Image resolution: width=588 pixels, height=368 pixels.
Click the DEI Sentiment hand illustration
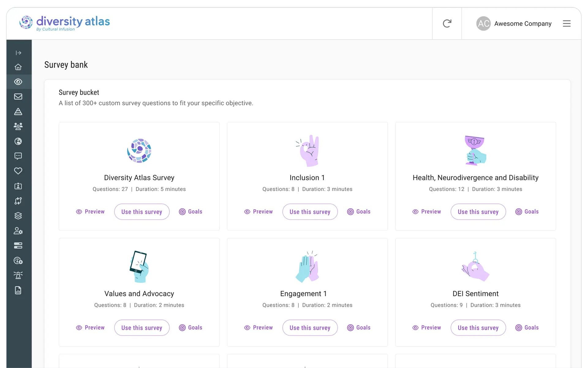click(475, 267)
